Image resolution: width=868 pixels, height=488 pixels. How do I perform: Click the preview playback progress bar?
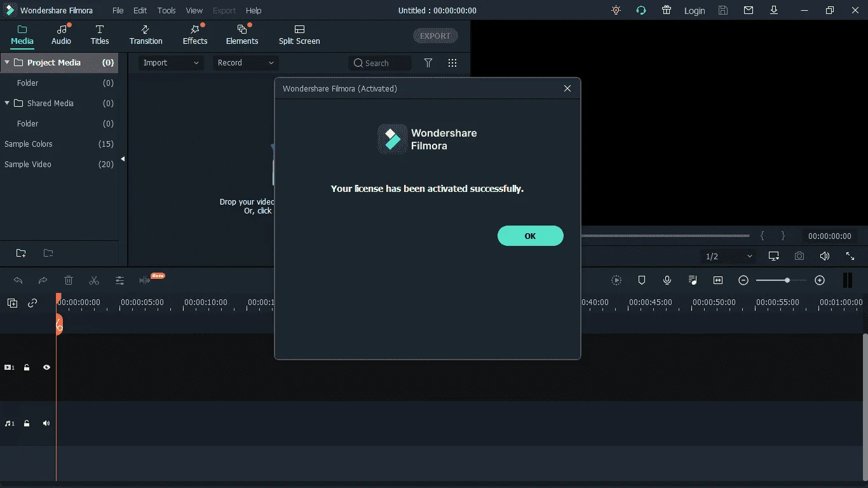tap(665, 236)
